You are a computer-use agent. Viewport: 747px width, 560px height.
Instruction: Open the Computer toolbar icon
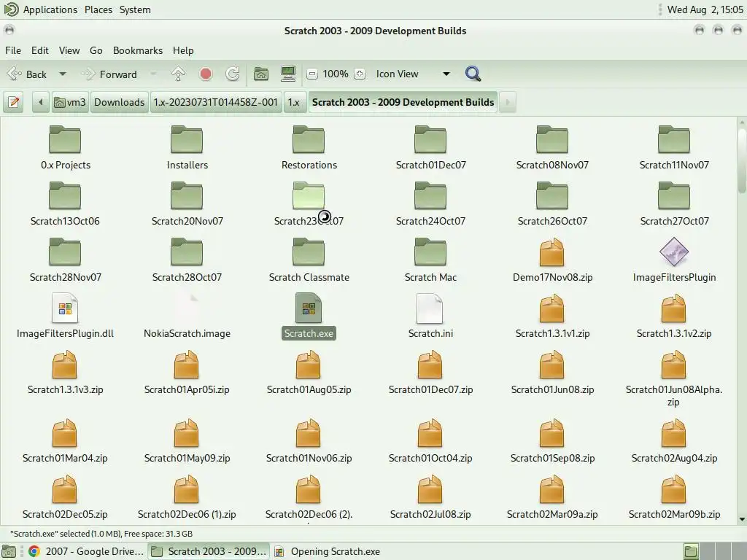287,74
